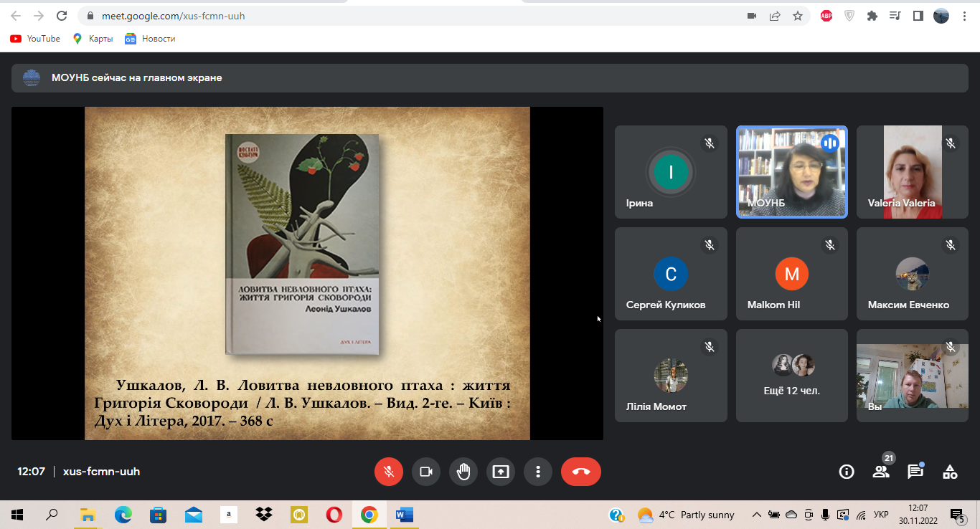Click the meeting code xus-fcmn-uuh text
Viewport: 980px width, 529px height.
(101, 472)
